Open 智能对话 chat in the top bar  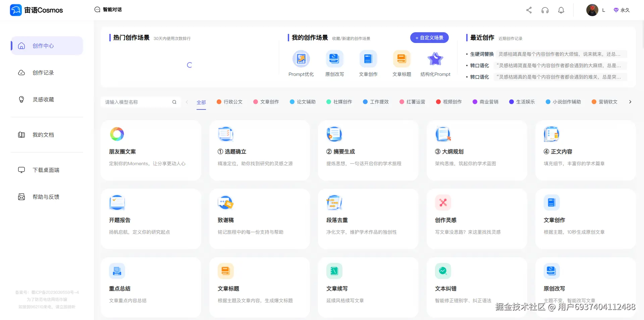(108, 9)
